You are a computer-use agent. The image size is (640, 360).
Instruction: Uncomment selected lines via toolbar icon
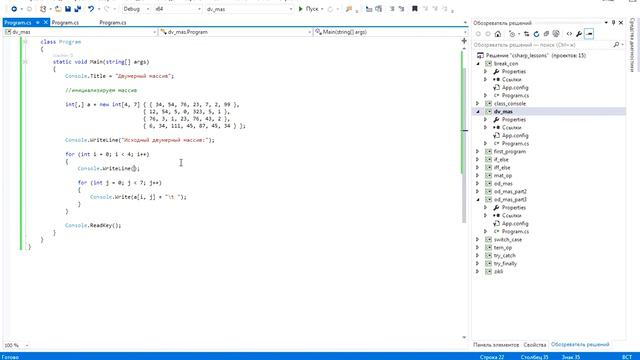pyautogui.click(x=402, y=9)
